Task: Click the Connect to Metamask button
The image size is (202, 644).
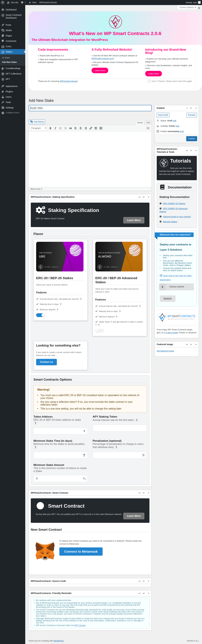Action: [x=81, y=551]
